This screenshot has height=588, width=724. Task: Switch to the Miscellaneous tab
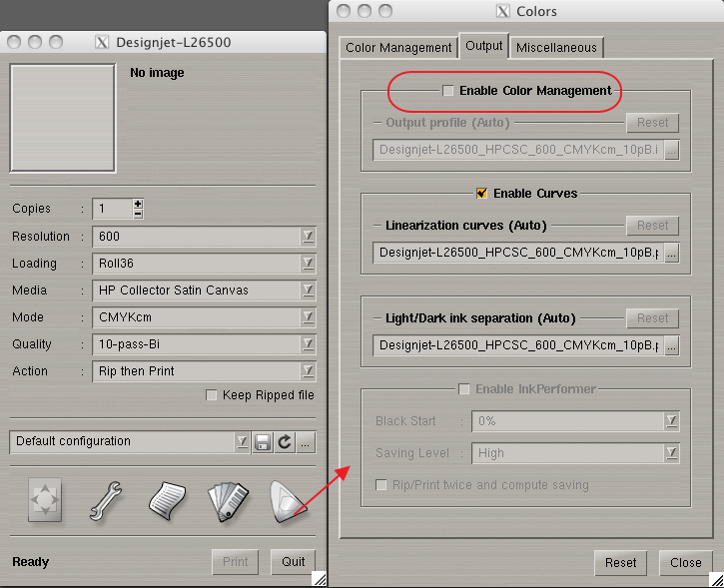pos(557,47)
